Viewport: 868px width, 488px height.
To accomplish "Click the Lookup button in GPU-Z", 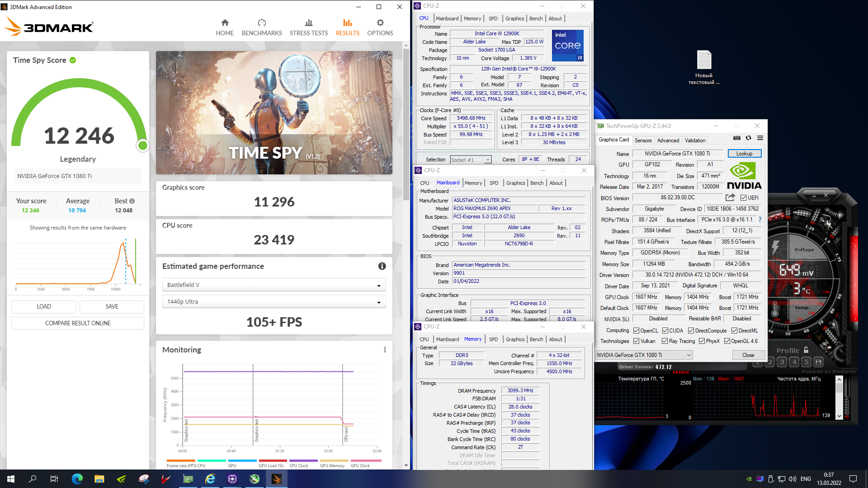I will (x=744, y=154).
